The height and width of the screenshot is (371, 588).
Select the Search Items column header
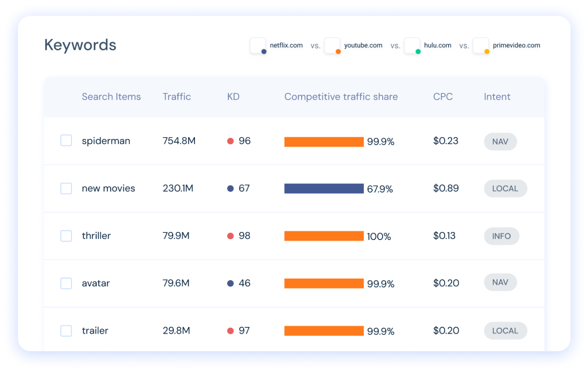tap(111, 97)
